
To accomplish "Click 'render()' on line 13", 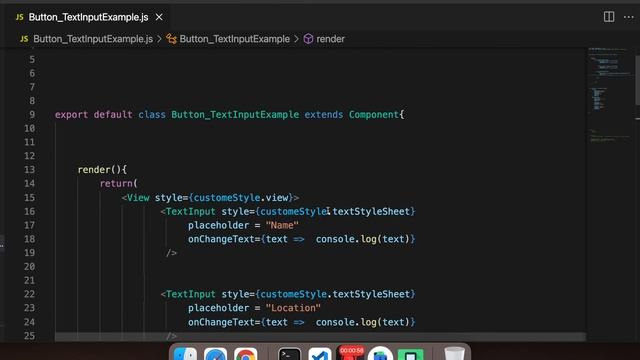I will tap(99, 170).
